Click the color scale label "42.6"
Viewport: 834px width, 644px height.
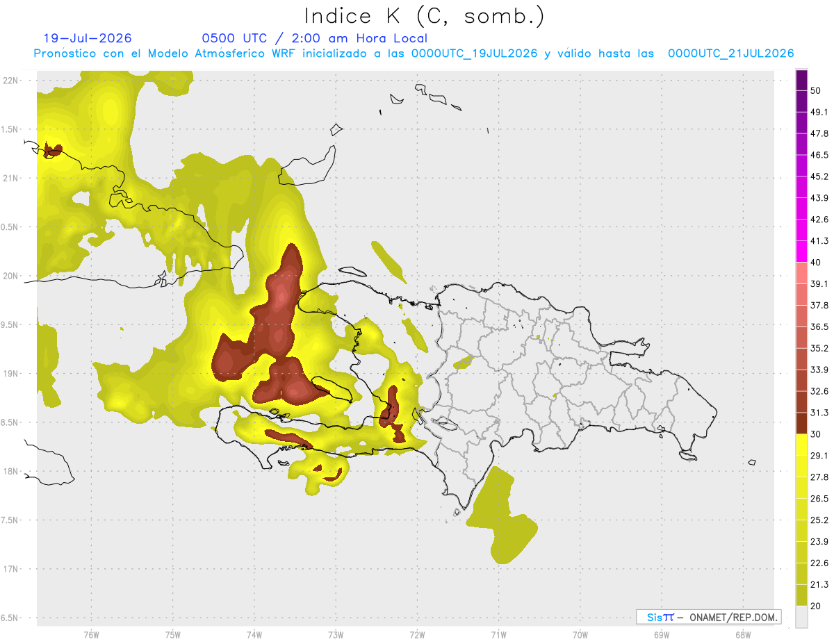(x=820, y=220)
